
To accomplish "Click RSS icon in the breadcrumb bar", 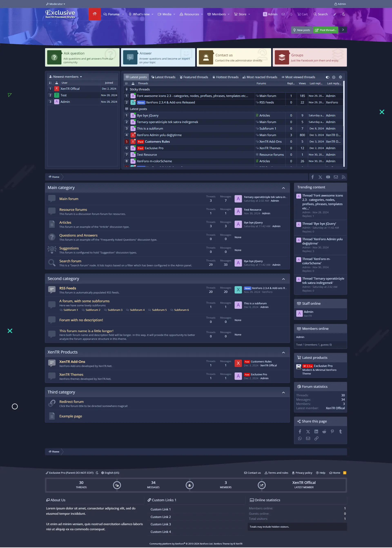I will click(343, 177).
